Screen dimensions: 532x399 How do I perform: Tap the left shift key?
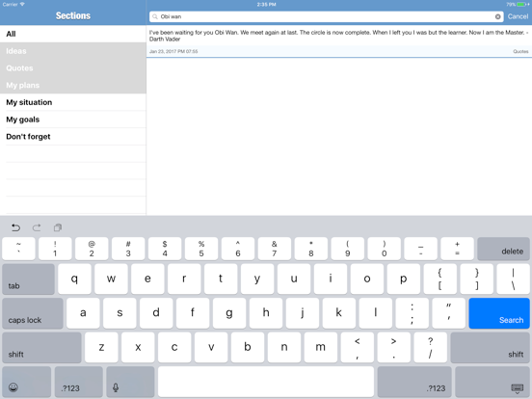[41, 348]
